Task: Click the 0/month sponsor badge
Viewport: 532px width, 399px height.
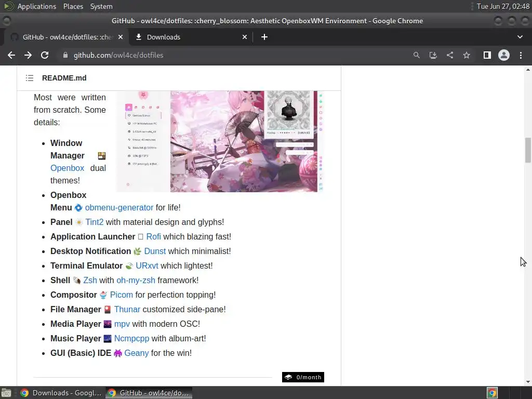Action: point(303,377)
